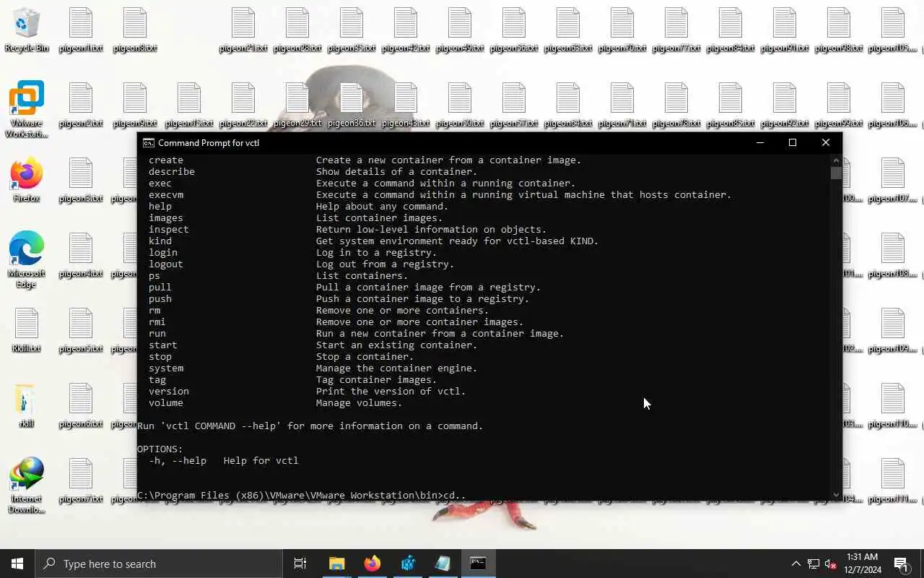Switch to Command Prompt taskbar button
This screenshot has width=924, height=578.
[x=478, y=564]
